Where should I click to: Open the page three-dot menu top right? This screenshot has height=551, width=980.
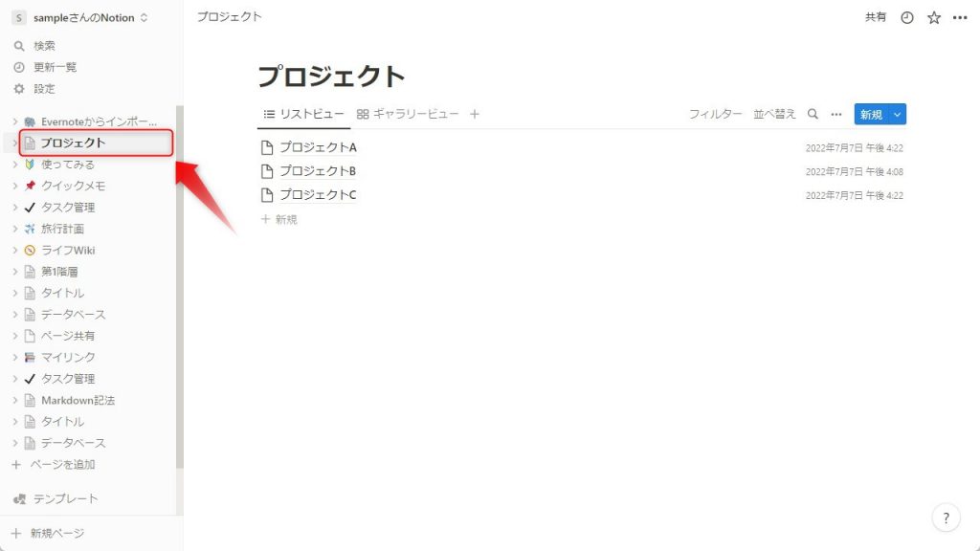960,17
